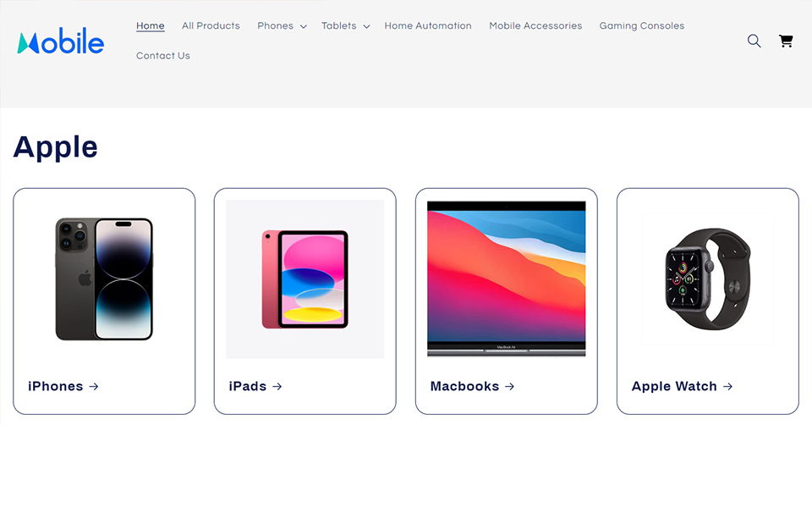Image resolution: width=812 pixels, height=508 pixels.
Task: Open the search magnifier icon
Action: click(754, 41)
